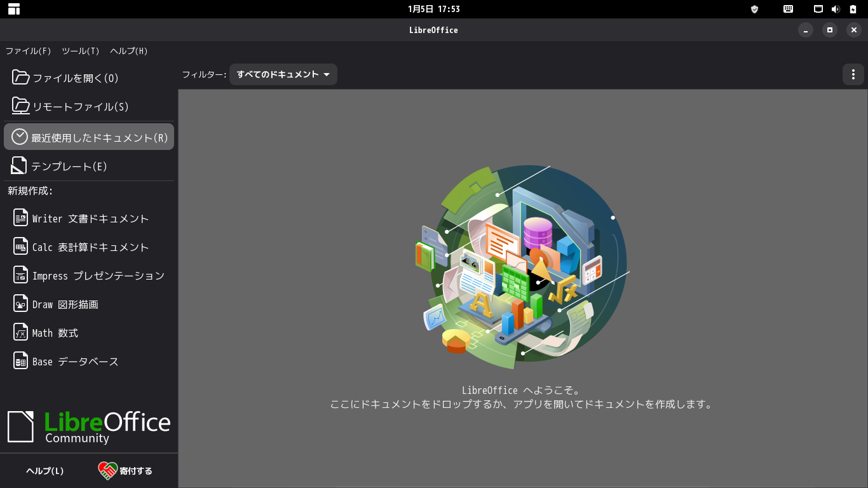Click the Math formula icon
The height and width of the screenshot is (488, 868).
pos(21,332)
